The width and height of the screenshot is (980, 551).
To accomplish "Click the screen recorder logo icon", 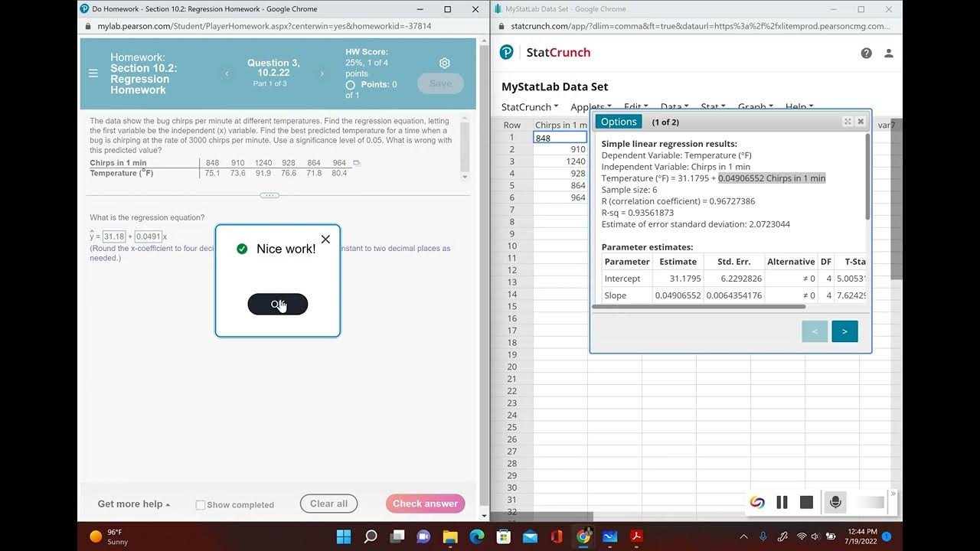I will click(x=757, y=502).
